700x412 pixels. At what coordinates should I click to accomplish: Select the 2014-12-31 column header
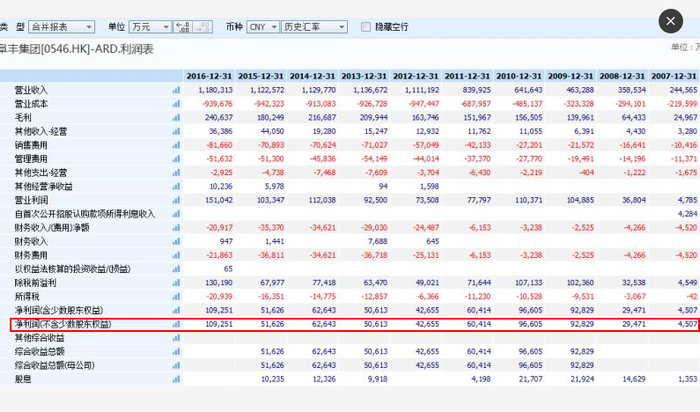[312, 76]
